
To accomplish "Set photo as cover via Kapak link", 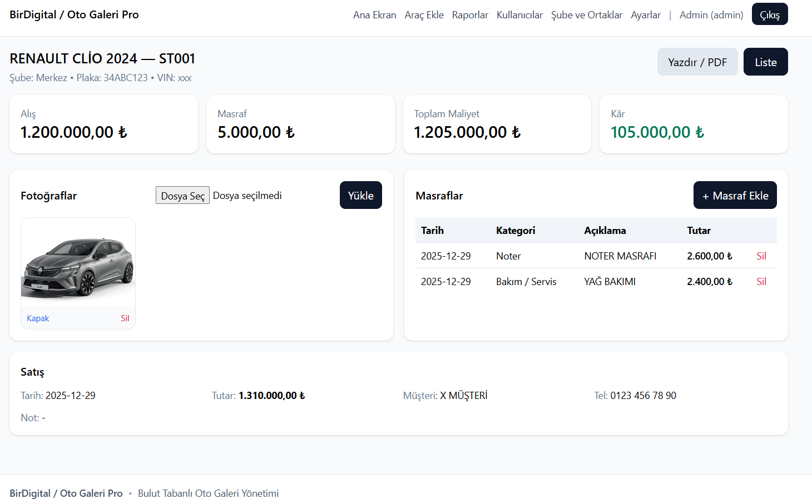I will [x=38, y=318].
